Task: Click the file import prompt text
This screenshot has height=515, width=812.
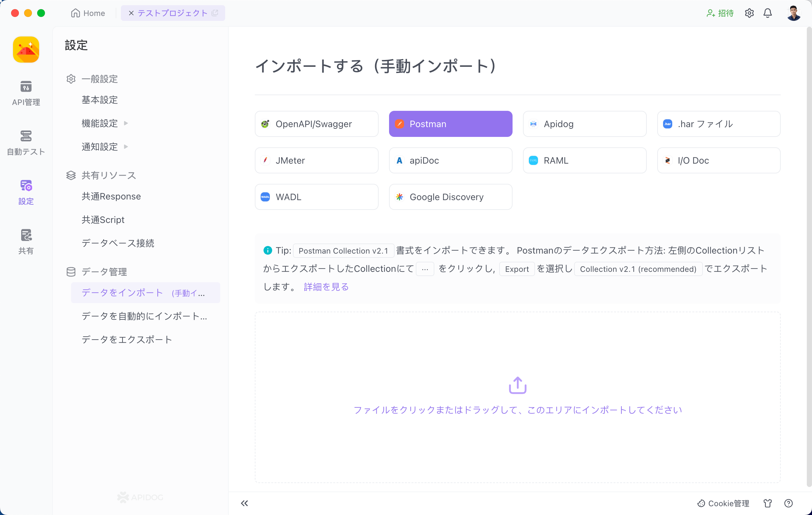Action: (x=517, y=410)
